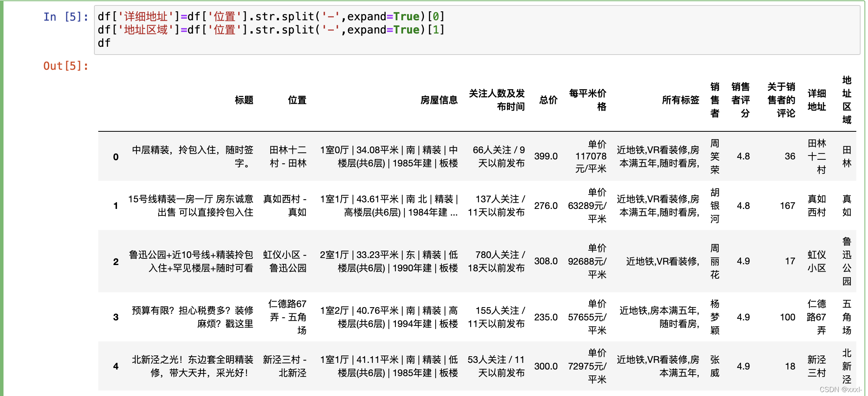The image size is (868, 396).
Task: Select the '位置' column header
Action: click(297, 100)
